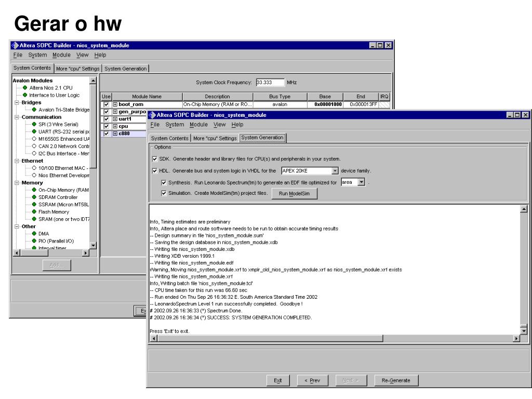Uncheck the SDK generate header files option
This screenshot has width=532, height=399.
pos(155,159)
